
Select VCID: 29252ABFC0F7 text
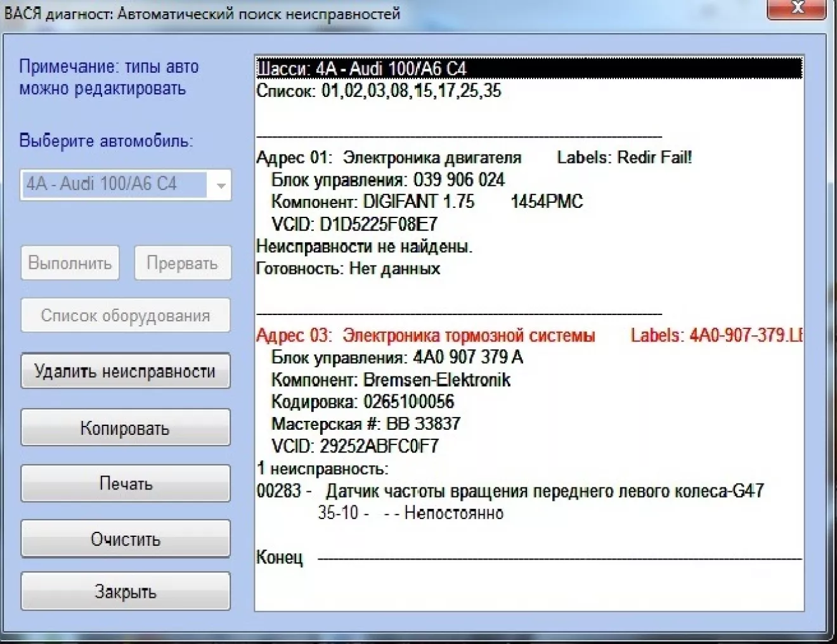point(355,446)
